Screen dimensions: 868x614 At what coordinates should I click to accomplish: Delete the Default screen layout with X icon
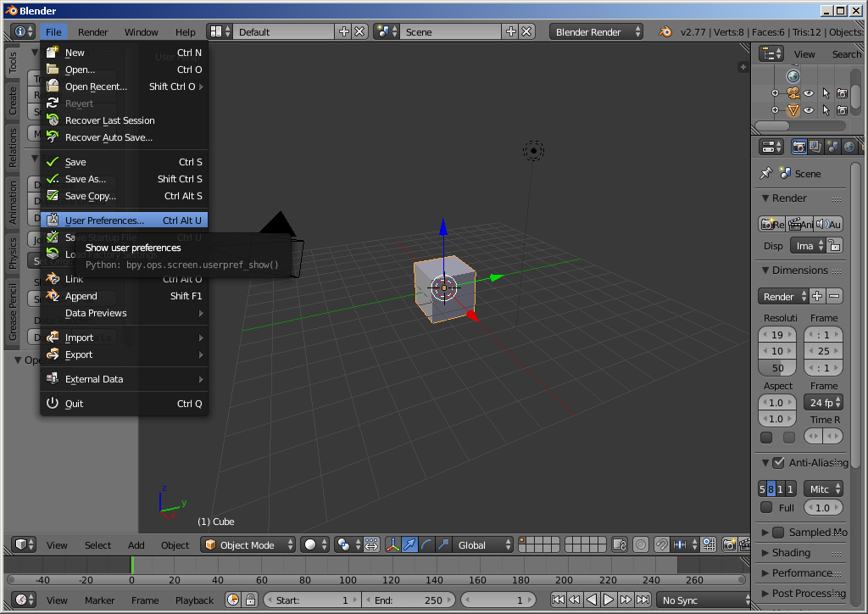coord(359,31)
